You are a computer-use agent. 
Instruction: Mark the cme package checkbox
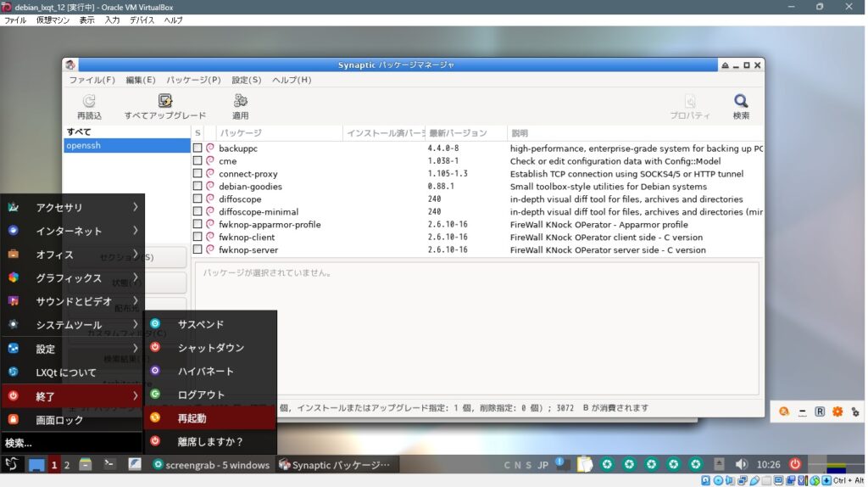pyautogui.click(x=197, y=160)
